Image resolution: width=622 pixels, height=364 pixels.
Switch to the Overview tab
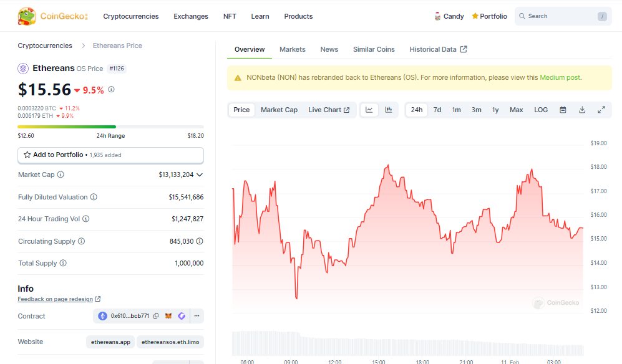click(250, 50)
